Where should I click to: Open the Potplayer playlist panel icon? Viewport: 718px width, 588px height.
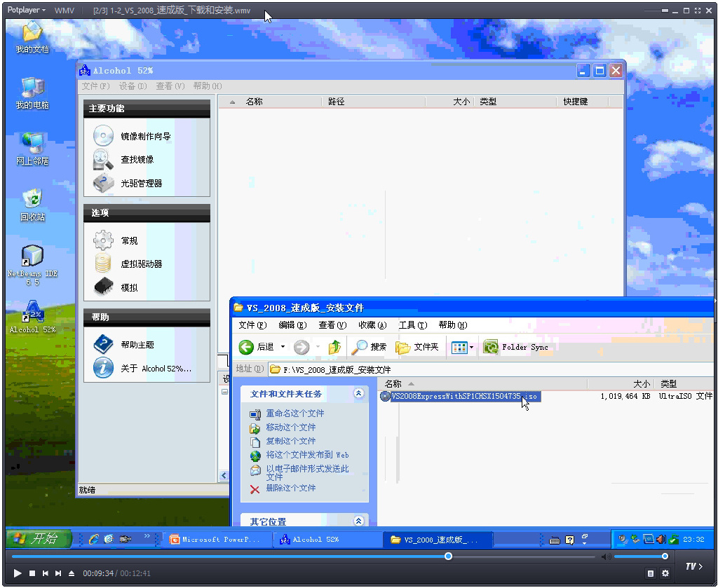(651, 573)
